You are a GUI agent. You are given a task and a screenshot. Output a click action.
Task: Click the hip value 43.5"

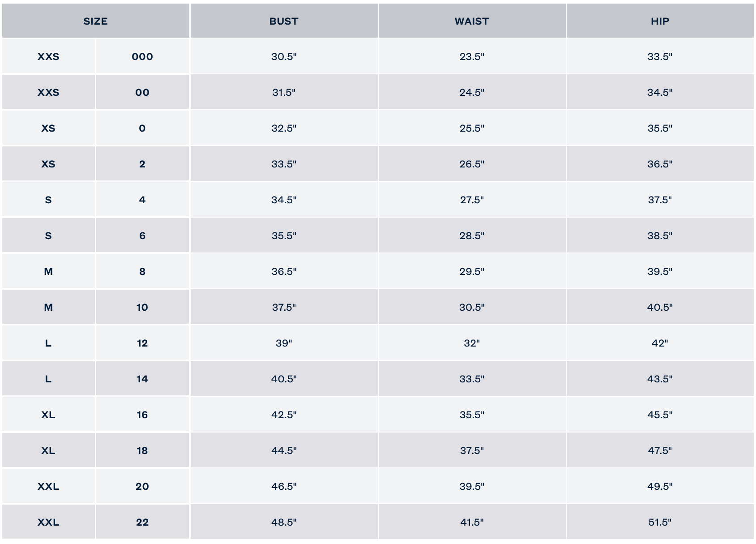point(660,379)
